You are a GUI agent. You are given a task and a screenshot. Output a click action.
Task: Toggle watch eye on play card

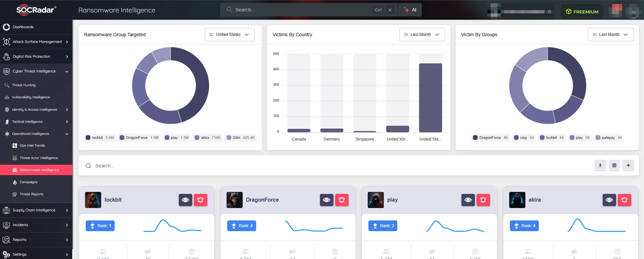tap(468, 200)
